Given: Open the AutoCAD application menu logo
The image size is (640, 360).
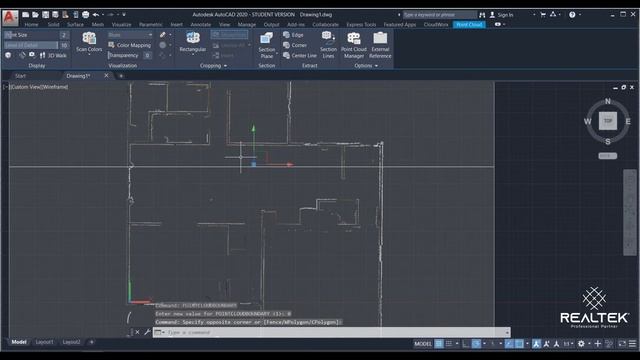Looking at the screenshot, I should click(x=10, y=18).
